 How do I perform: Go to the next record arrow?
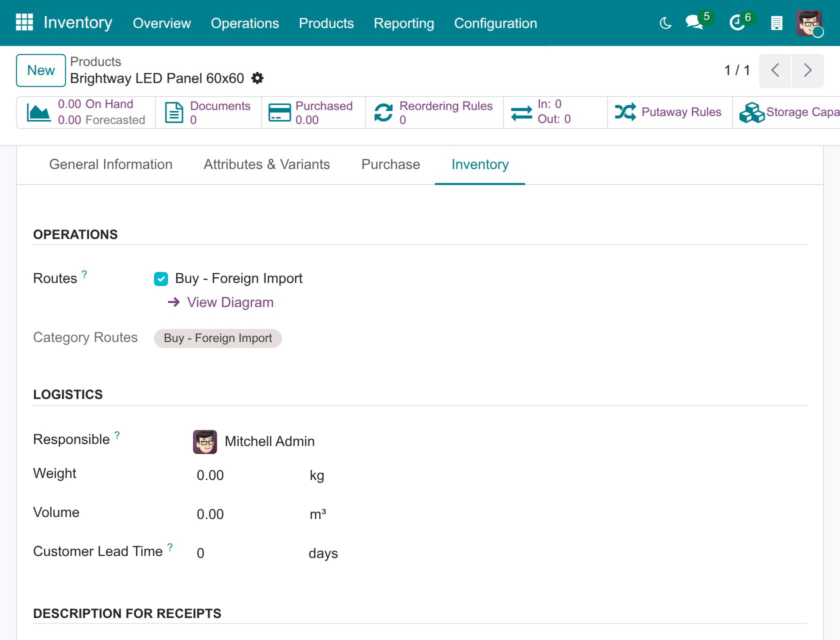807,70
